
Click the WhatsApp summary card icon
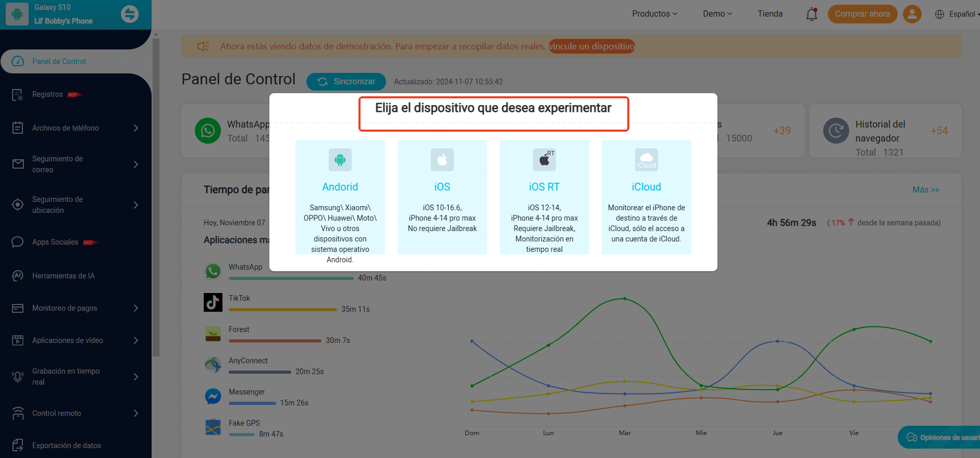point(208,131)
